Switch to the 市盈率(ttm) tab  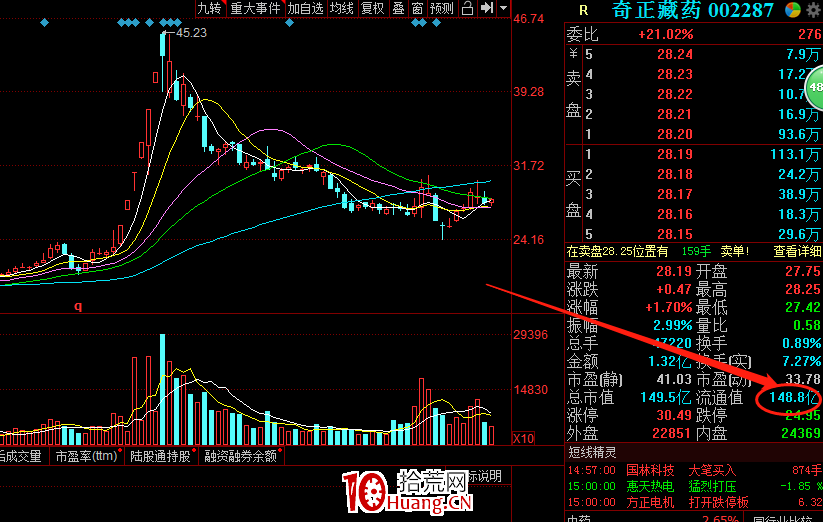click(86, 456)
